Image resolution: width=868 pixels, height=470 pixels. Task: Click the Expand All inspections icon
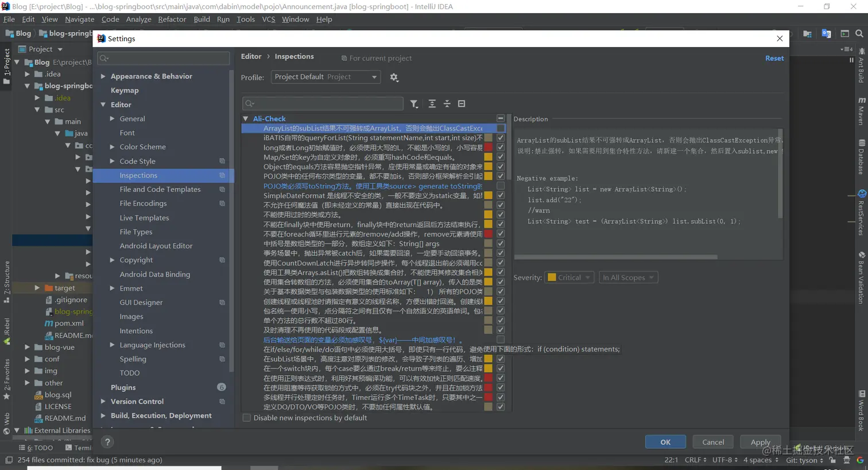click(432, 104)
